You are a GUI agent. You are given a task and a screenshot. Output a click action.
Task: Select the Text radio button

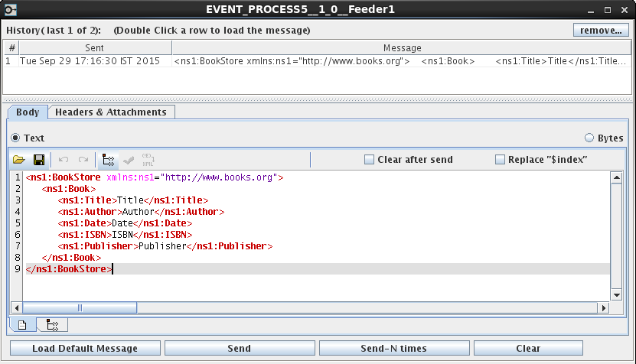pyautogui.click(x=15, y=138)
